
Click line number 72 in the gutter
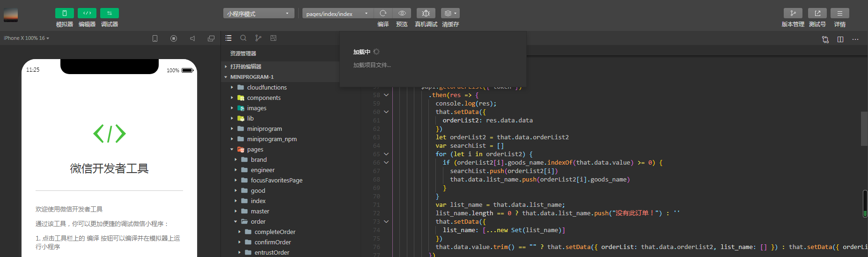click(376, 213)
